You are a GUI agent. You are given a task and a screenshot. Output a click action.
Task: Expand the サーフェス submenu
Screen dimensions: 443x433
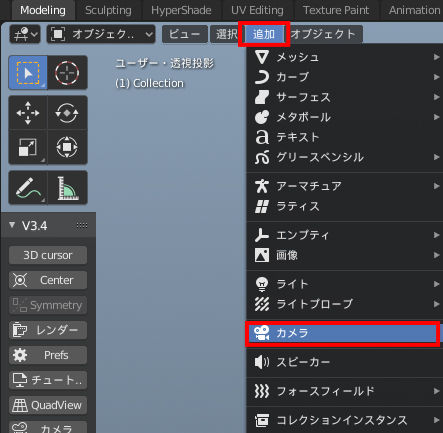click(345, 97)
